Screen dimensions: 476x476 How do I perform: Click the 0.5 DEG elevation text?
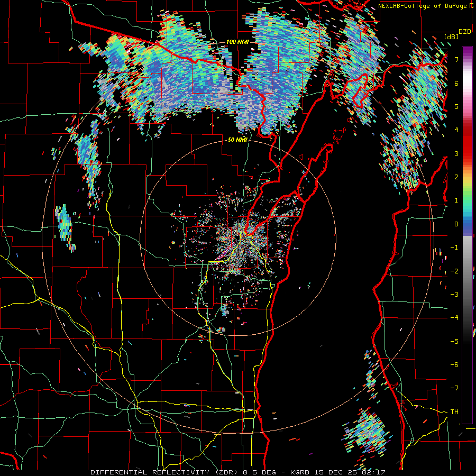coord(259,472)
